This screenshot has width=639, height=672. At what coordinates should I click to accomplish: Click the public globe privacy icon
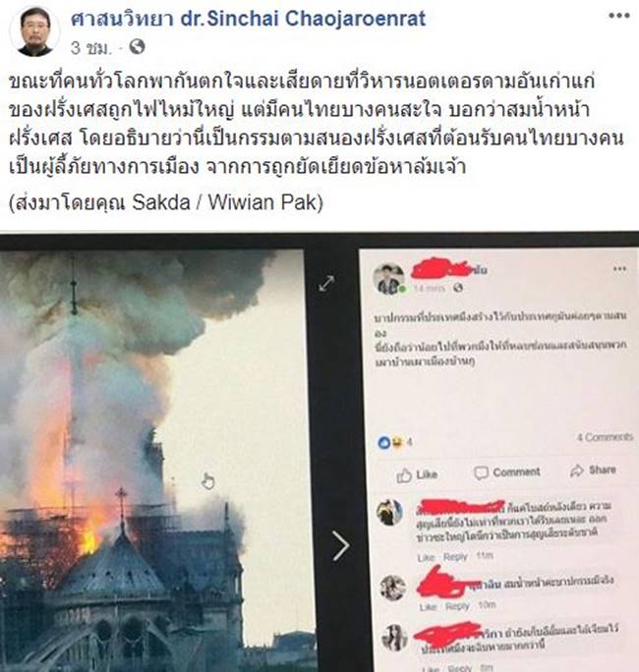[137, 46]
